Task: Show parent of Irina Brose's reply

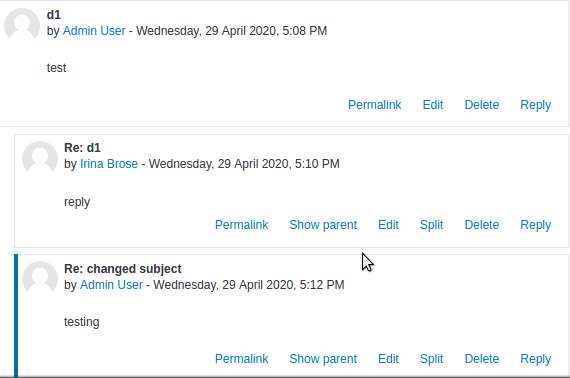Action: click(x=323, y=225)
